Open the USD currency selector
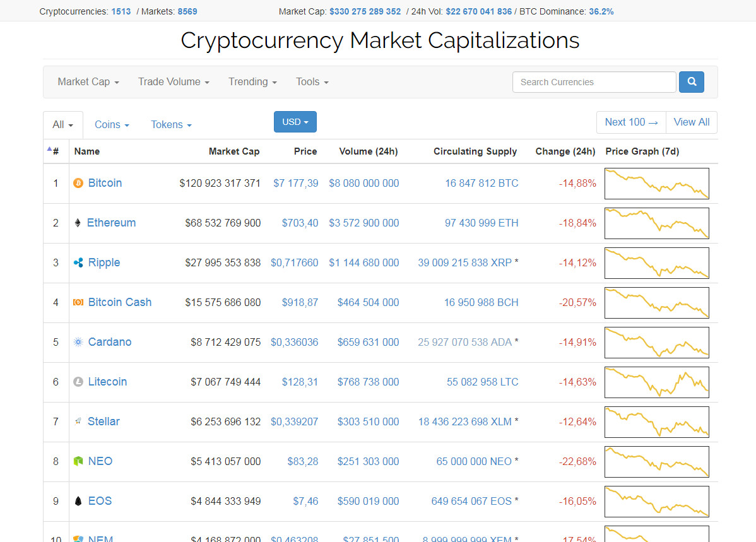 (x=295, y=122)
